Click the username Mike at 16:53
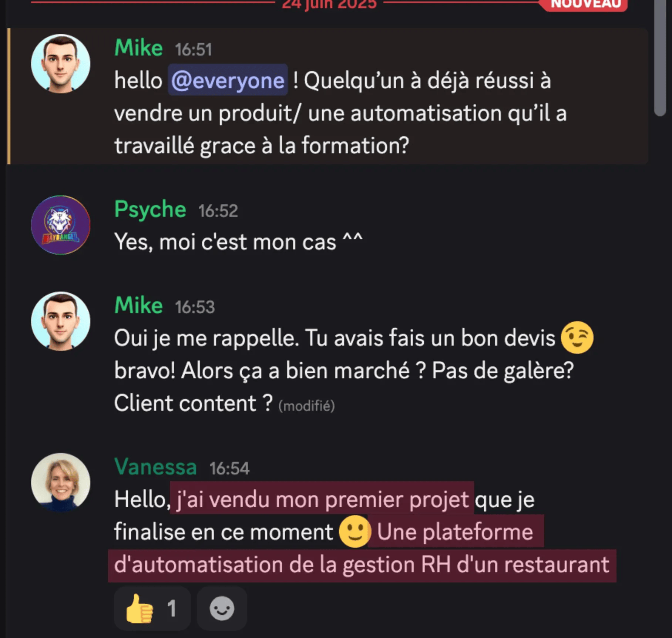 [139, 305]
